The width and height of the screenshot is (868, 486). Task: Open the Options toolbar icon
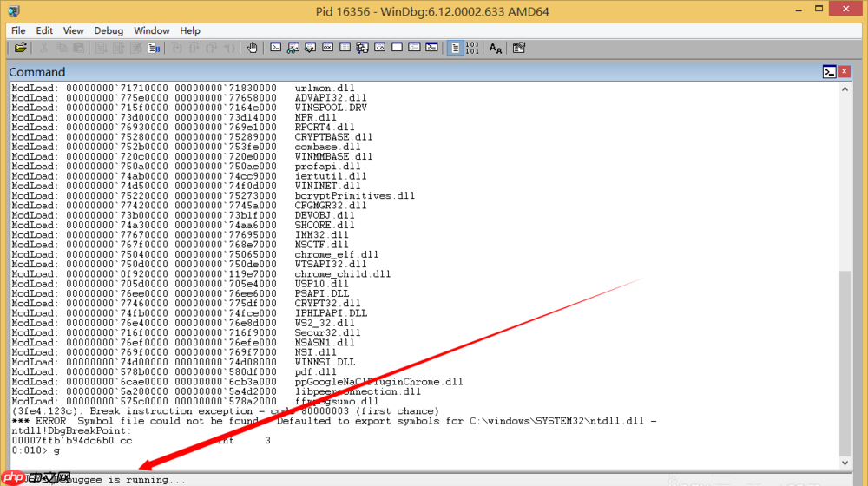[519, 48]
